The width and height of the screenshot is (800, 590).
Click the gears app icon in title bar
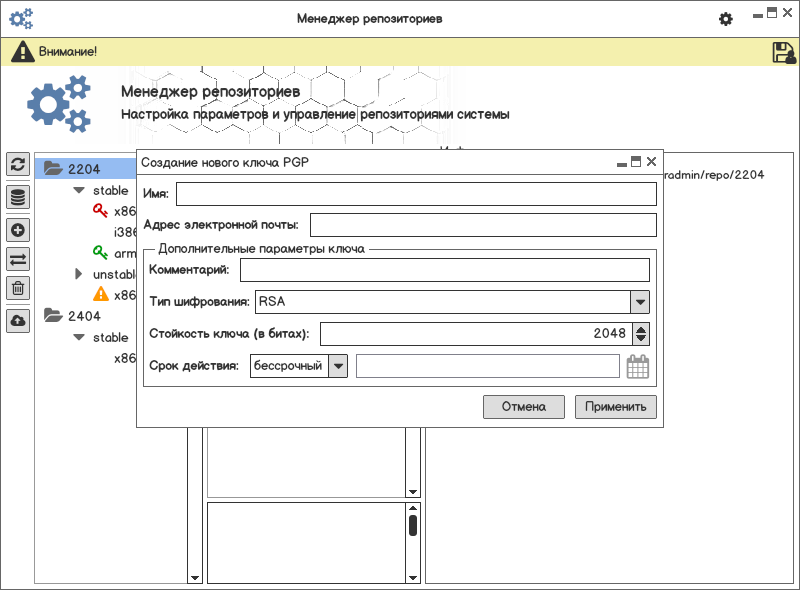(21, 19)
